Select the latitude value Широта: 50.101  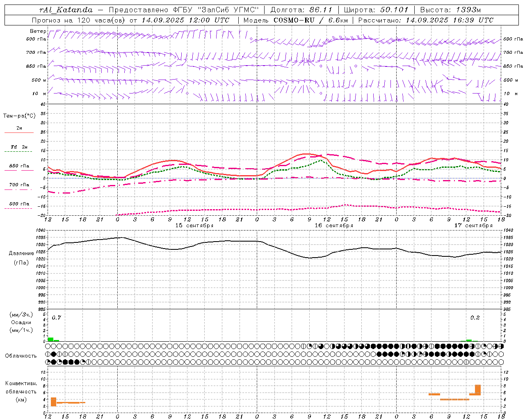pyautogui.click(x=375, y=10)
